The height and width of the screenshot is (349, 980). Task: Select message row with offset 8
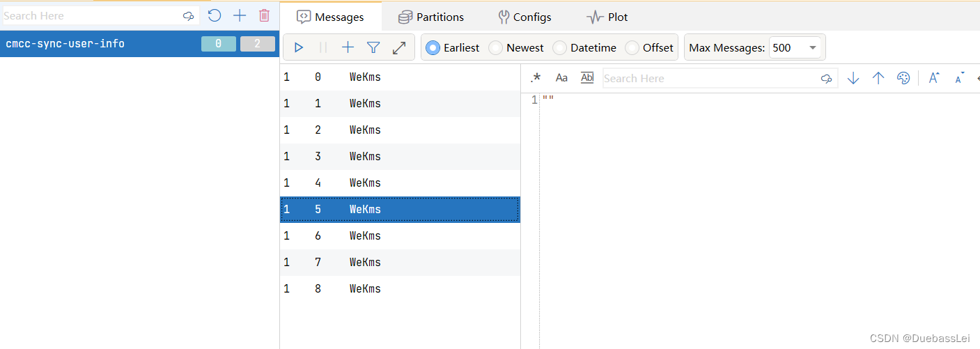400,289
